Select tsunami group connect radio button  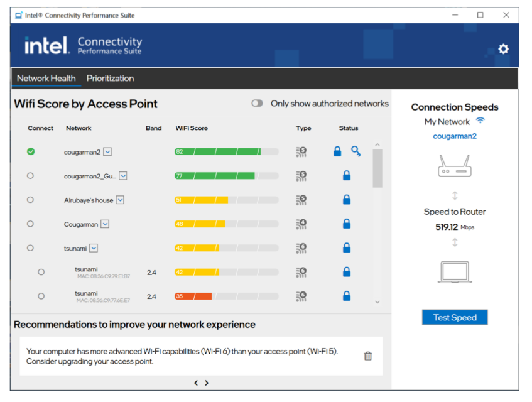point(30,248)
